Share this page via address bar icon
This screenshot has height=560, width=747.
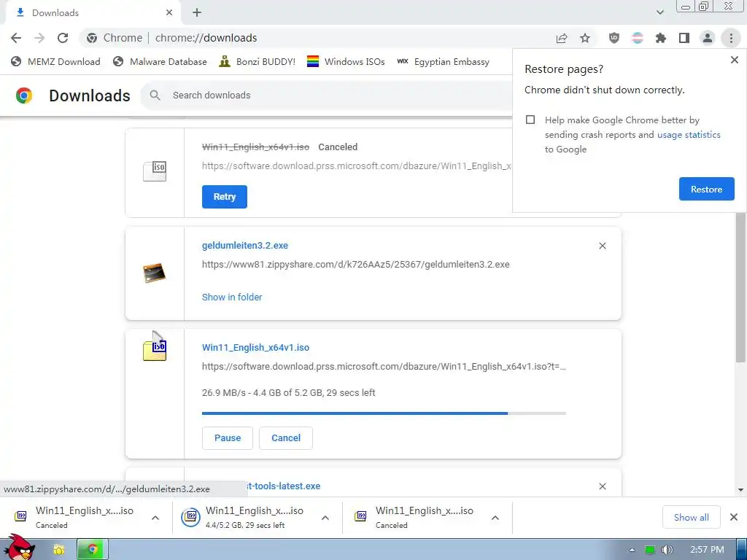coord(562,38)
